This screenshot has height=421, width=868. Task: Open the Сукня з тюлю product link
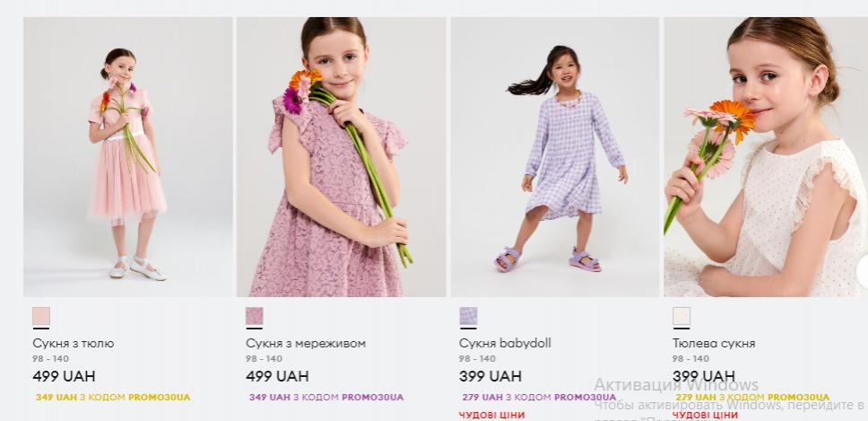(x=73, y=344)
